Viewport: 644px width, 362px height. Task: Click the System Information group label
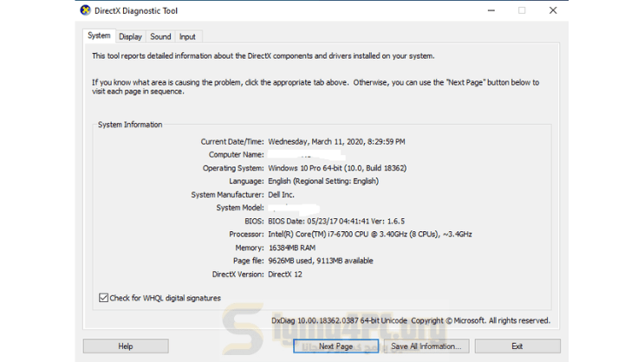(130, 125)
